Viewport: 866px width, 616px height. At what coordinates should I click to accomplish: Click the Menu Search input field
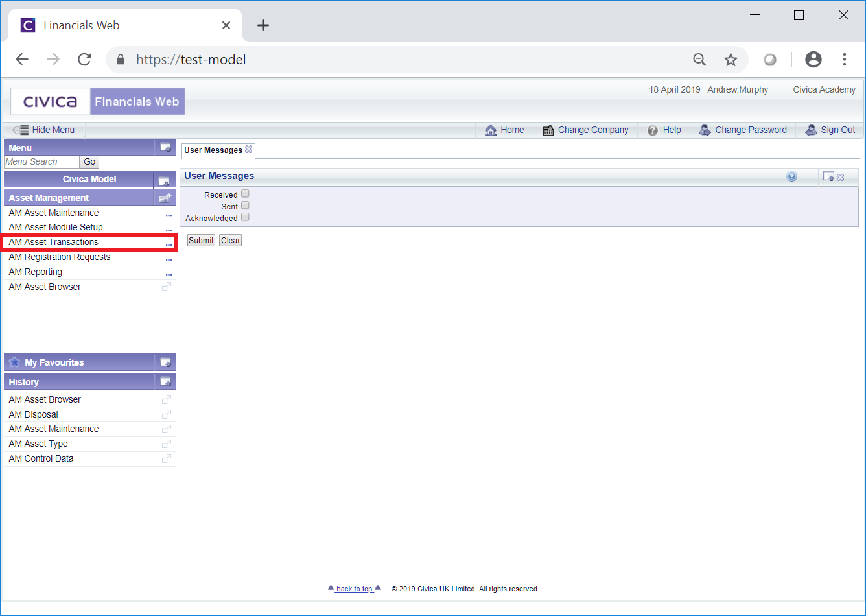coord(41,162)
